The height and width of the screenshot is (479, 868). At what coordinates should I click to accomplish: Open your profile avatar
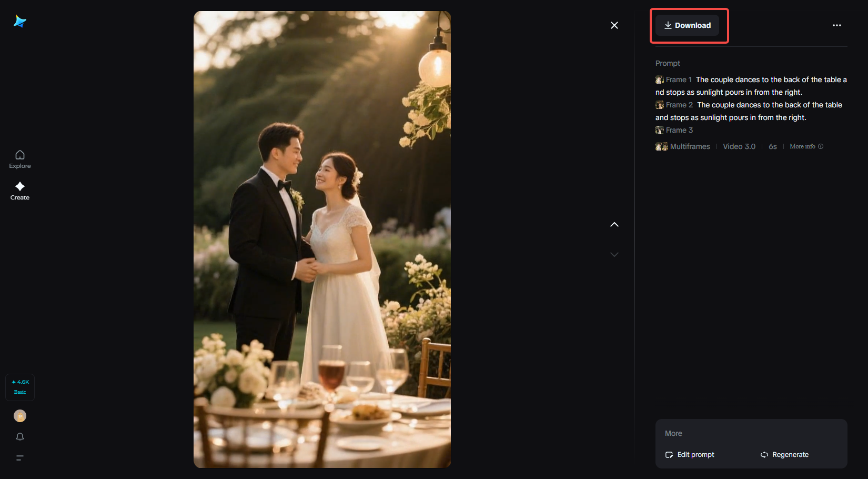point(19,416)
